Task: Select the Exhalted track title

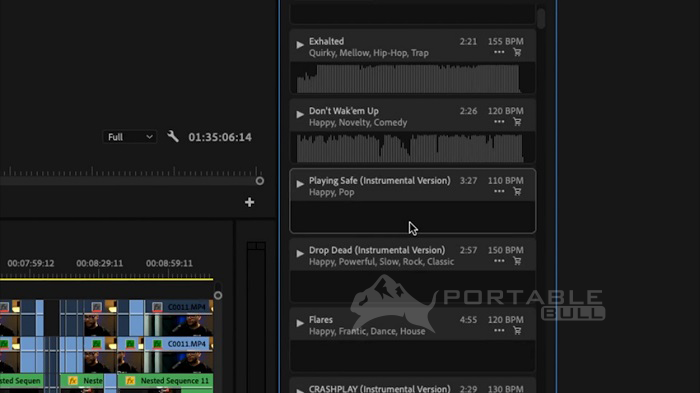Action: tap(326, 41)
